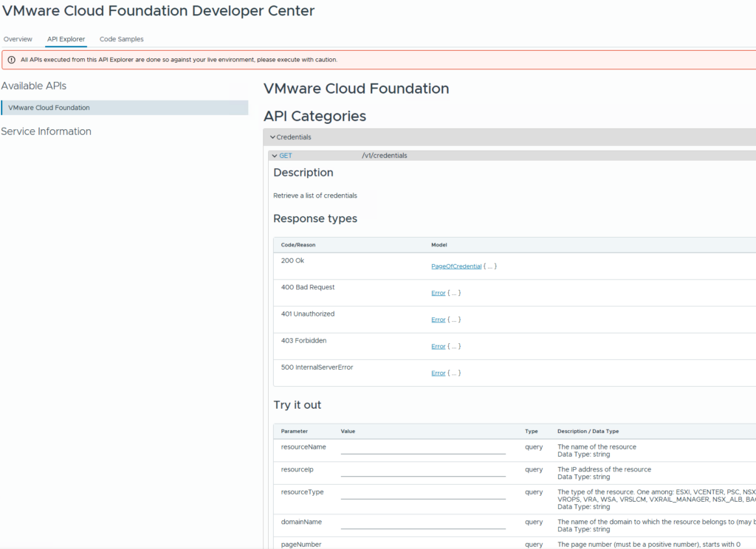
Task: Click the domainName value field
Action: pos(423,525)
